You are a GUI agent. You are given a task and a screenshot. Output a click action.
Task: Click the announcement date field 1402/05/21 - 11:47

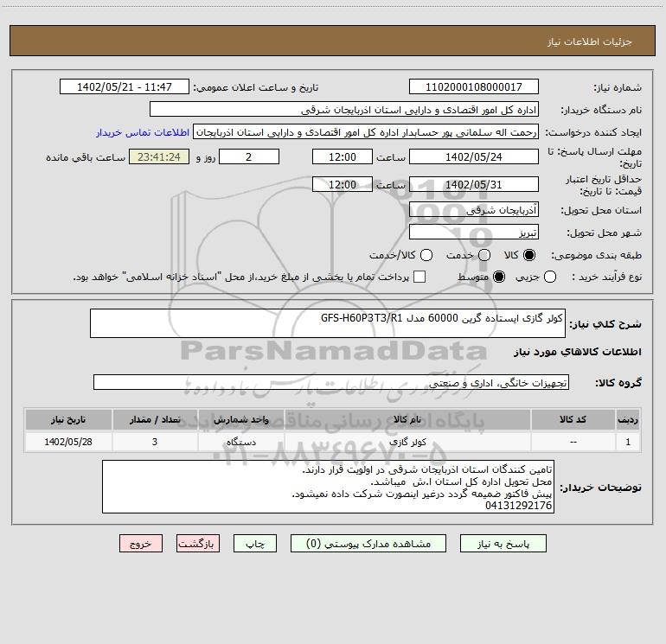tap(125, 87)
